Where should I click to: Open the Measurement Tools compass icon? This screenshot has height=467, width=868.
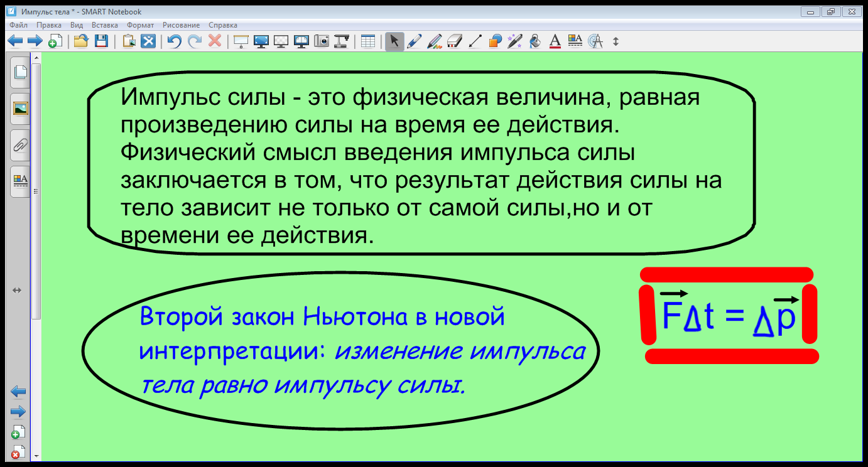click(x=595, y=41)
